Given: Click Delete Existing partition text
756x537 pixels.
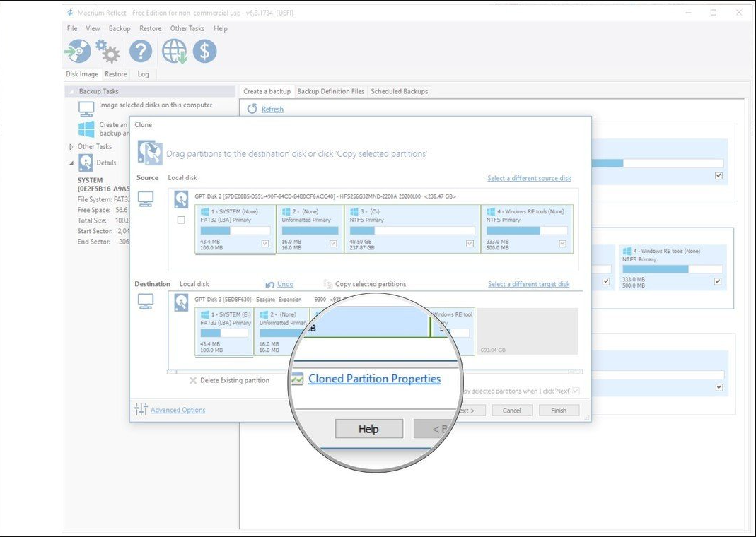Looking at the screenshot, I should [235, 380].
